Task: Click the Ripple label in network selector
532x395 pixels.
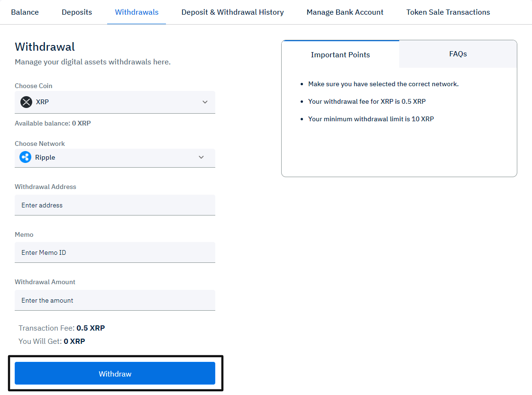Action: pyautogui.click(x=45, y=158)
